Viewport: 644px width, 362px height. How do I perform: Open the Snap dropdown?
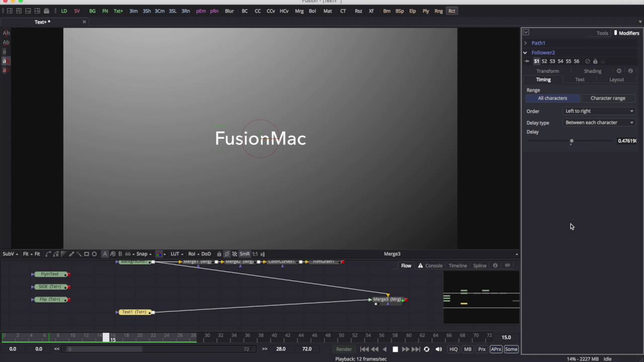tap(144, 254)
